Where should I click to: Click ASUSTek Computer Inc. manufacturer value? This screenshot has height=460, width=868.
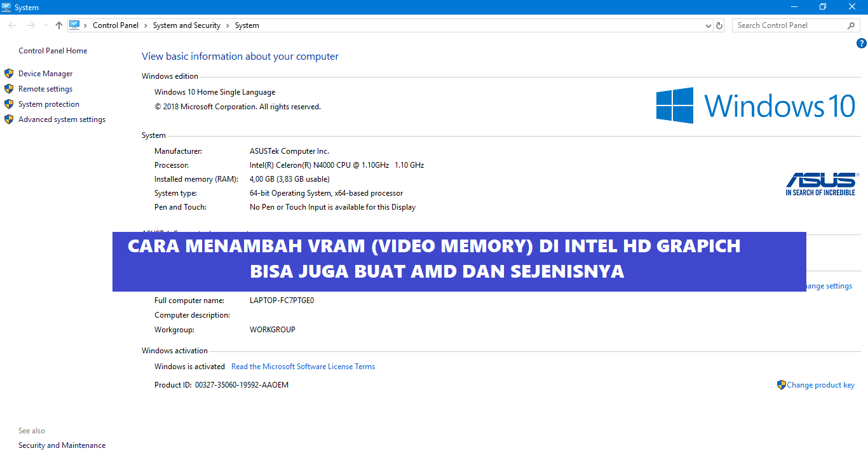pos(290,151)
